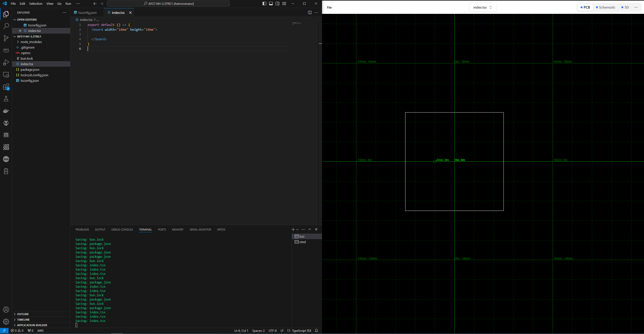Click Split Editor Right icon
This screenshot has height=334, width=644.
point(310,13)
